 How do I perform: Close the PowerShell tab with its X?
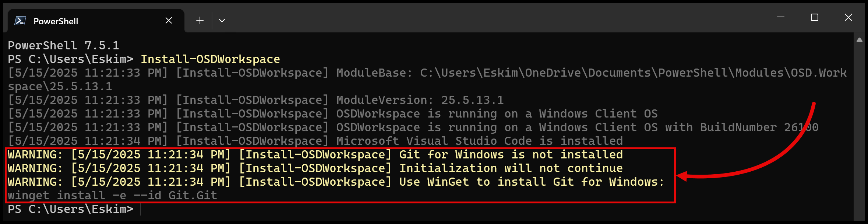169,20
